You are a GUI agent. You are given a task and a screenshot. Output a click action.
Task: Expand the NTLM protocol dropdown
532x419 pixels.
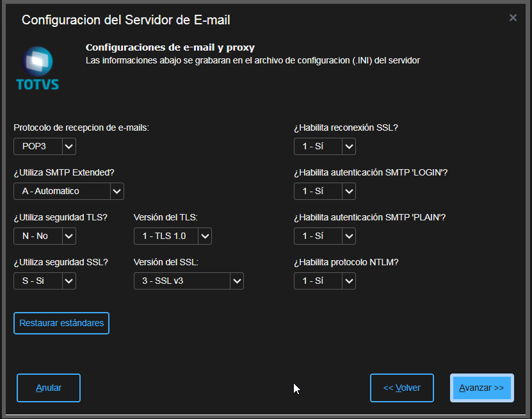(x=325, y=281)
